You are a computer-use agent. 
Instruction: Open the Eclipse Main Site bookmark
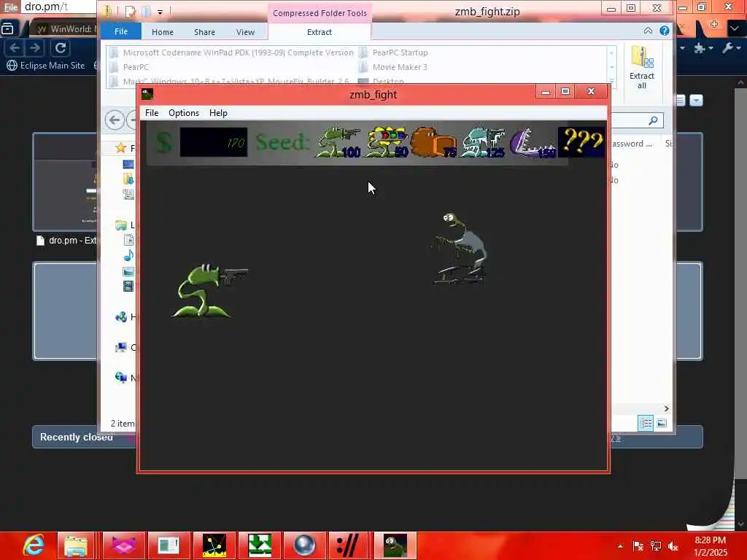[x=46, y=65]
